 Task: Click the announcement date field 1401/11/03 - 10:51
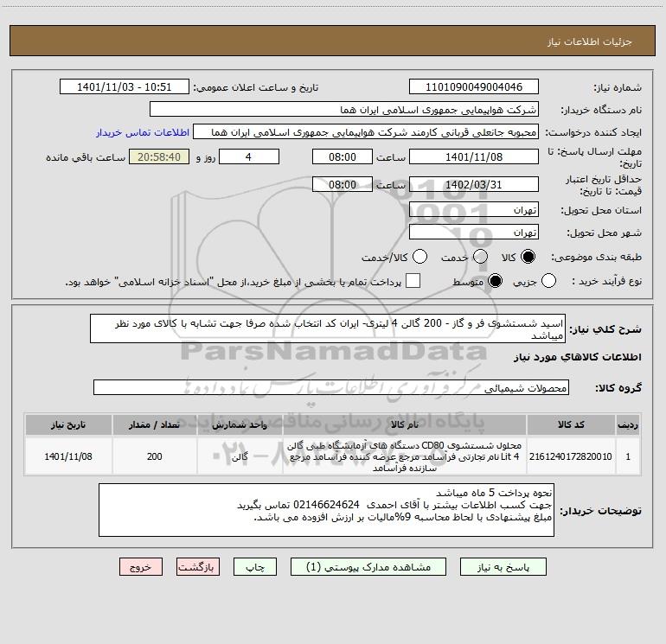point(125,87)
